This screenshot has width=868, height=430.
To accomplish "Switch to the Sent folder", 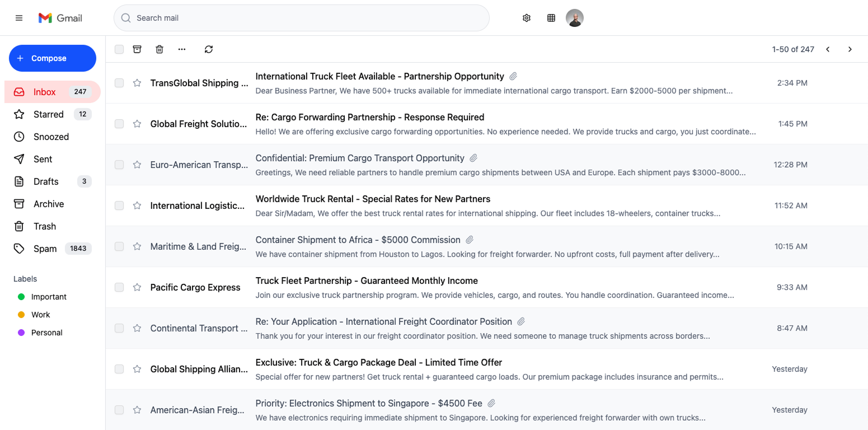I will pyautogui.click(x=43, y=158).
